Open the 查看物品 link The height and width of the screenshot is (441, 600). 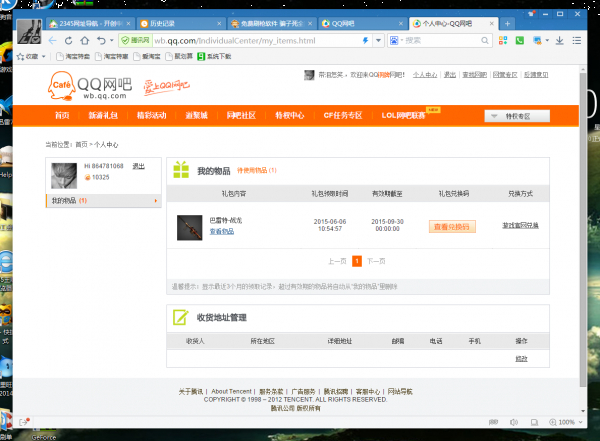coord(222,232)
